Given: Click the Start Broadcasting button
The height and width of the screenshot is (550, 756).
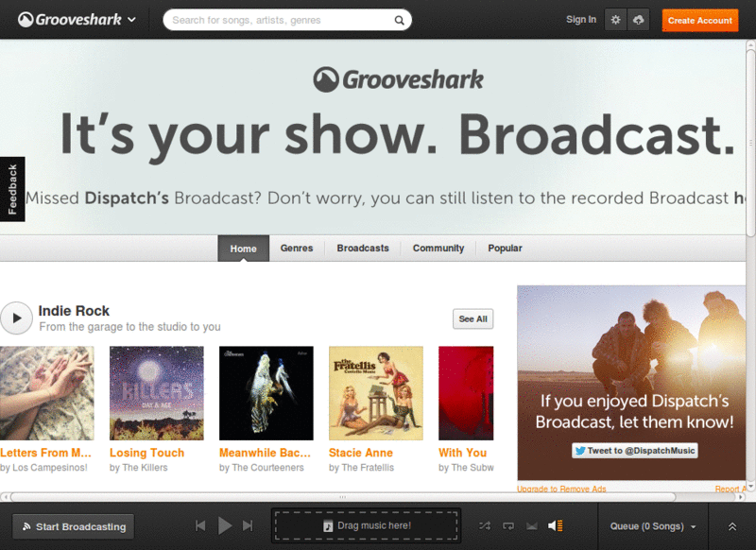Looking at the screenshot, I should point(74,526).
